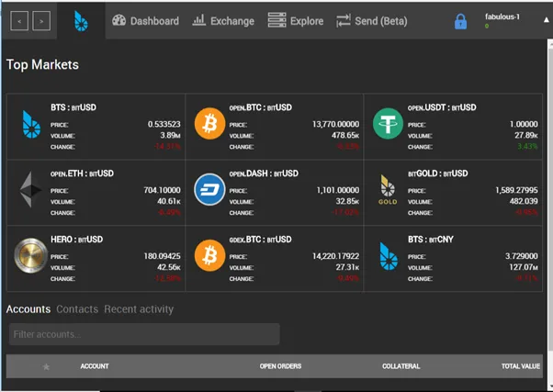Click the Ethereum logo in OPEN.ETH card

coord(30,190)
